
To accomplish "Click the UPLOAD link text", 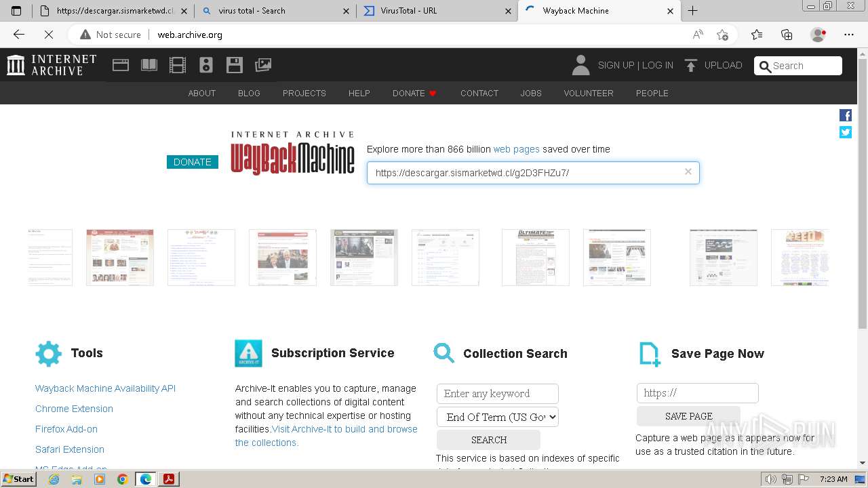I will tap(724, 65).
